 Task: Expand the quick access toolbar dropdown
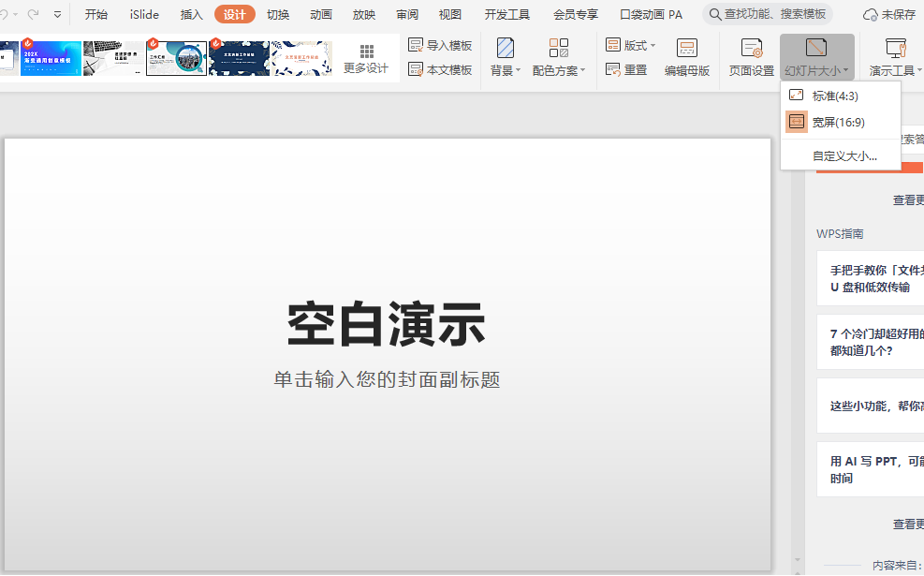tap(57, 15)
